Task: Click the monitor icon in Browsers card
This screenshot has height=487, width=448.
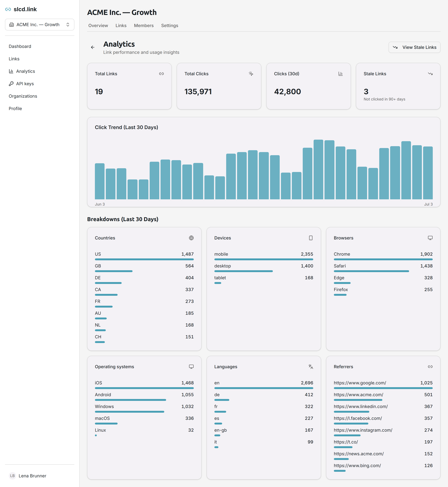Action: coord(430,238)
